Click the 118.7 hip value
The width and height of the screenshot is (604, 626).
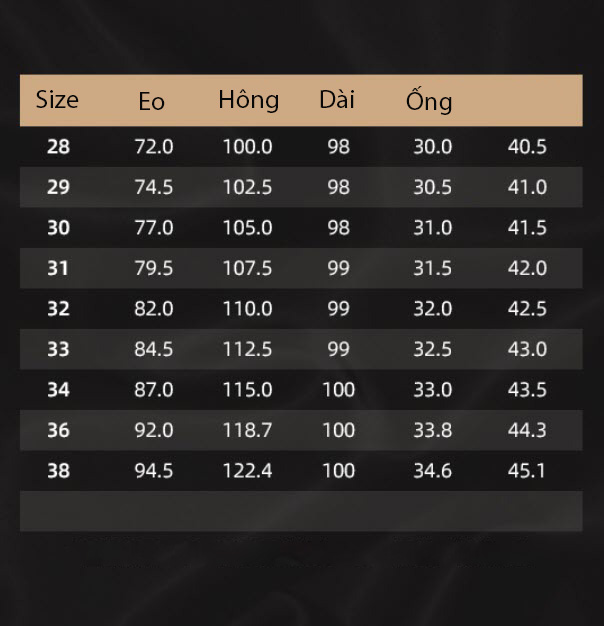point(248,430)
